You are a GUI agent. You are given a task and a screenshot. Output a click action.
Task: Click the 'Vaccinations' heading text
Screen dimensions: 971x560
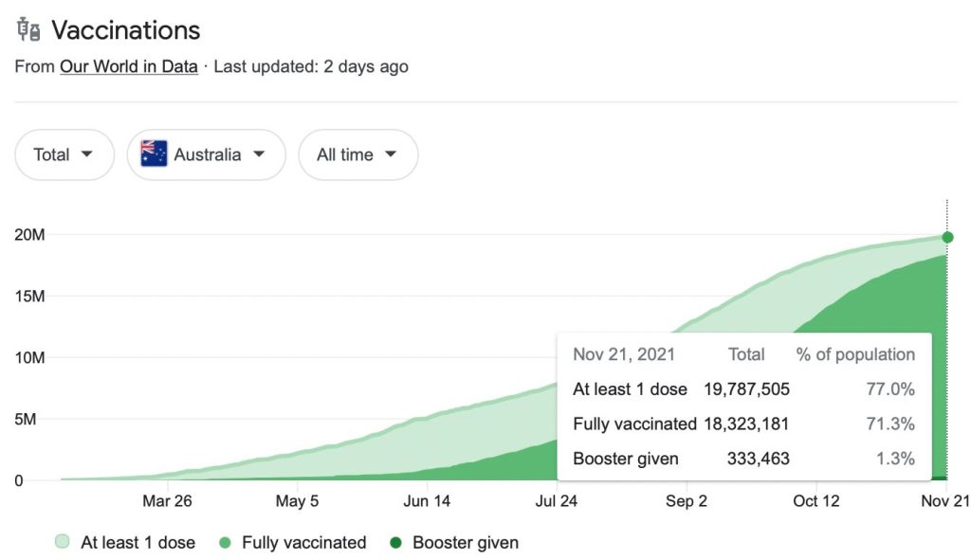pos(125,30)
